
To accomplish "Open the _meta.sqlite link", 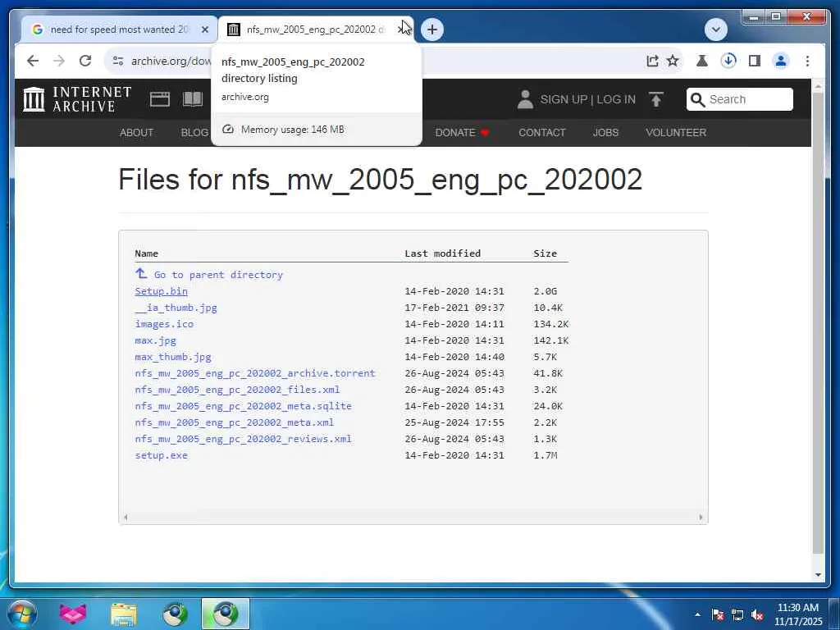I will pos(243,405).
